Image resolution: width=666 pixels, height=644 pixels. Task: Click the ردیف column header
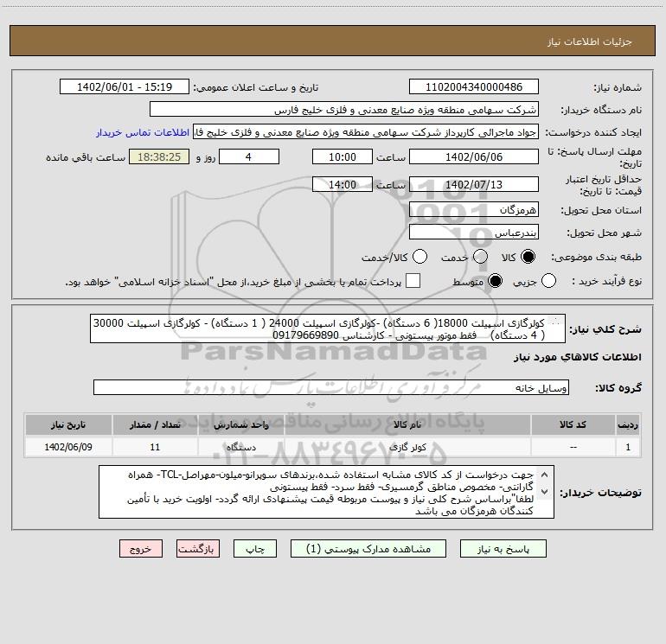pos(628,424)
